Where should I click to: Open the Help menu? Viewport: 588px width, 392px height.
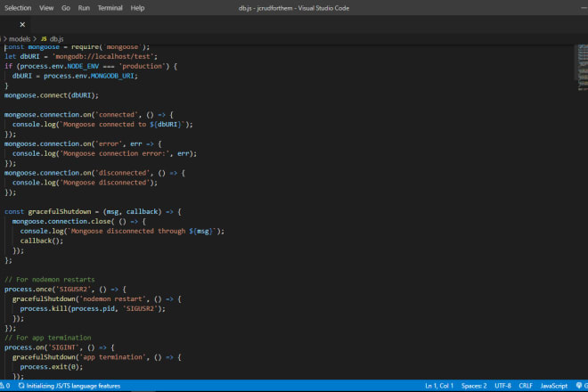tap(137, 8)
